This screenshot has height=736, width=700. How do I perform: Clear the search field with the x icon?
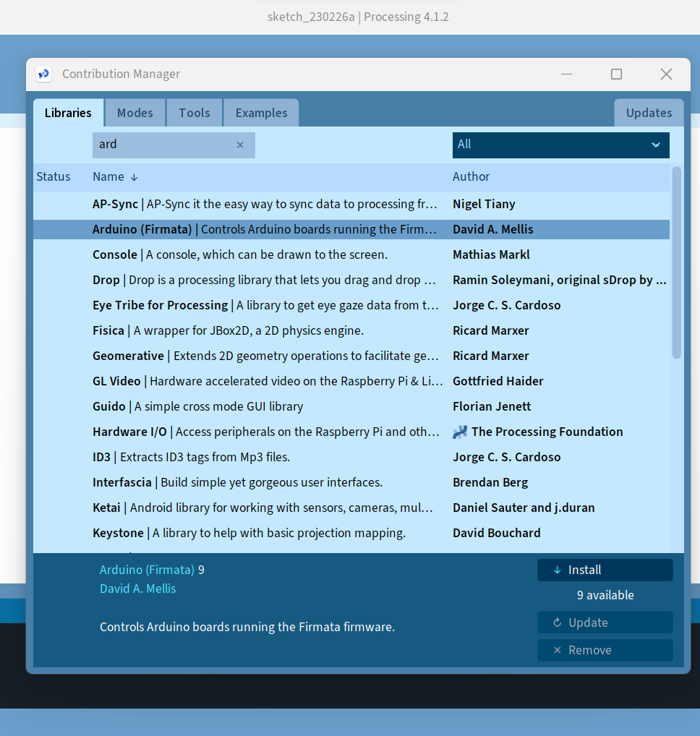point(240,145)
